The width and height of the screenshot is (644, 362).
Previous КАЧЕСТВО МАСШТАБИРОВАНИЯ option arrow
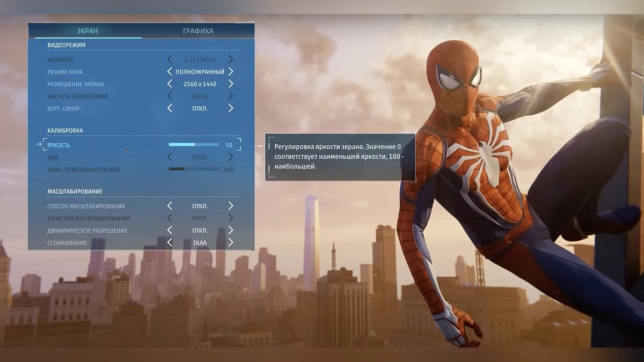tap(170, 218)
